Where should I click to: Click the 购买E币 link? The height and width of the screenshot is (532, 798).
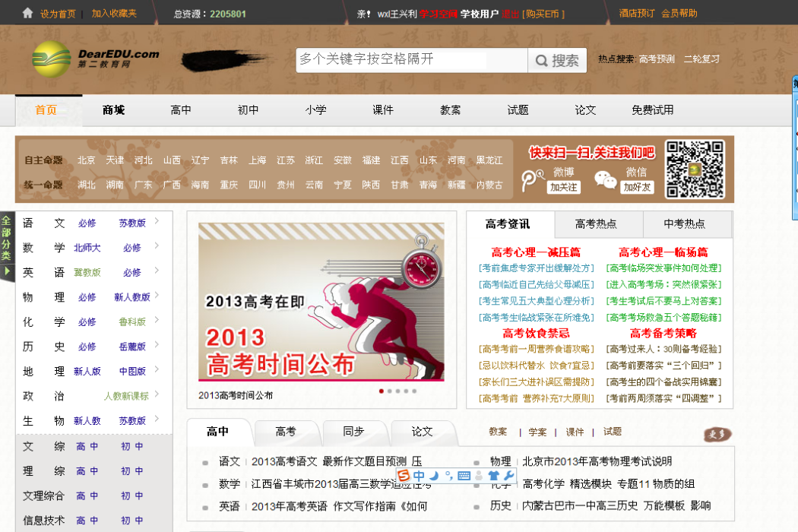543,14
